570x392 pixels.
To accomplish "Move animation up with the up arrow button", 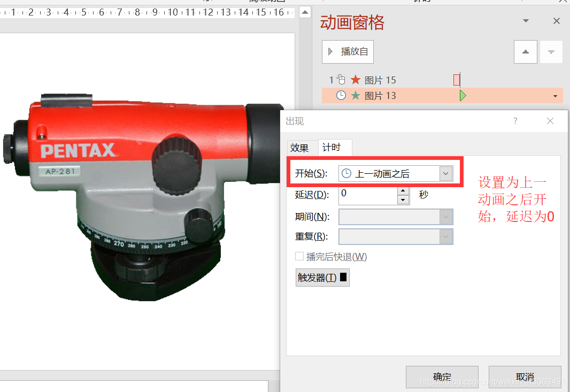I will pos(525,52).
